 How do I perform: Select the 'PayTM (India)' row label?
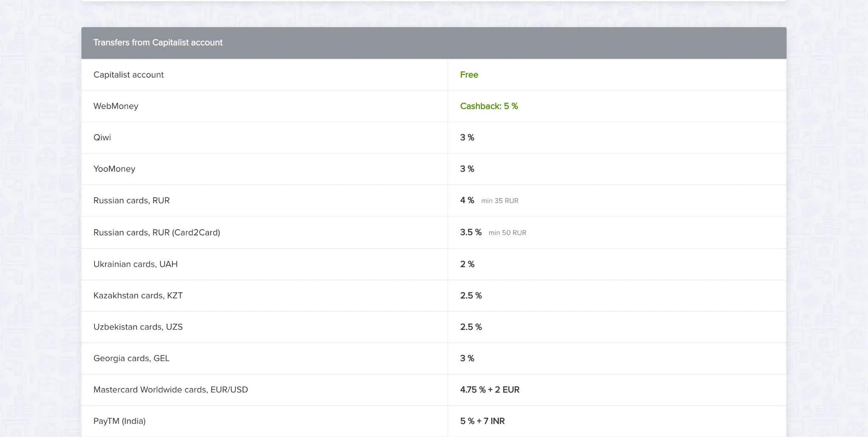pos(120,421)
